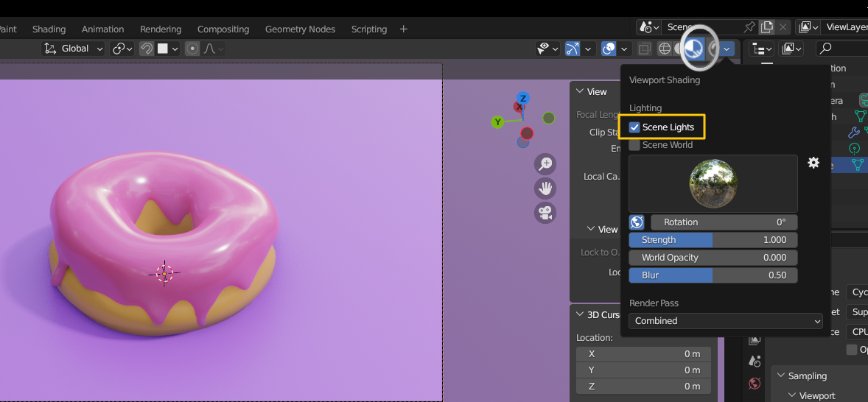Click the zoom magnifier viewport button
Viewport: 868px width, 402px height.
tap(545, 163)
